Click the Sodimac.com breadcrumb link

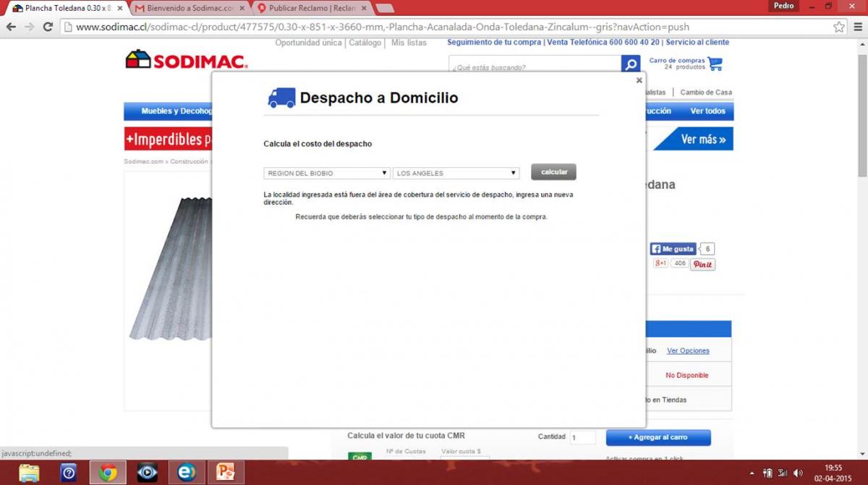[x=143, y=162]
